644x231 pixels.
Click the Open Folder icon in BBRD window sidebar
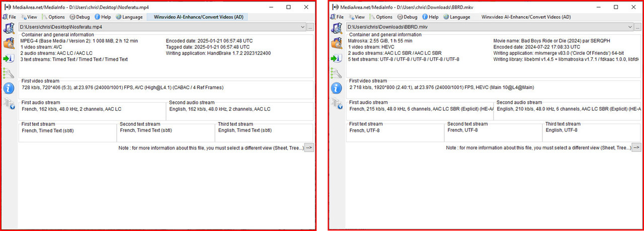(336, 43)
